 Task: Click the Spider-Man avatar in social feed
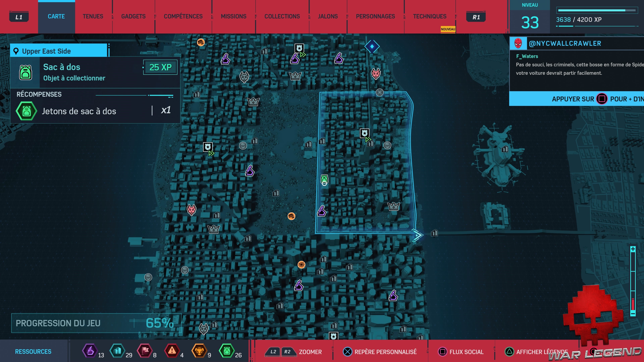pos(518,43)
